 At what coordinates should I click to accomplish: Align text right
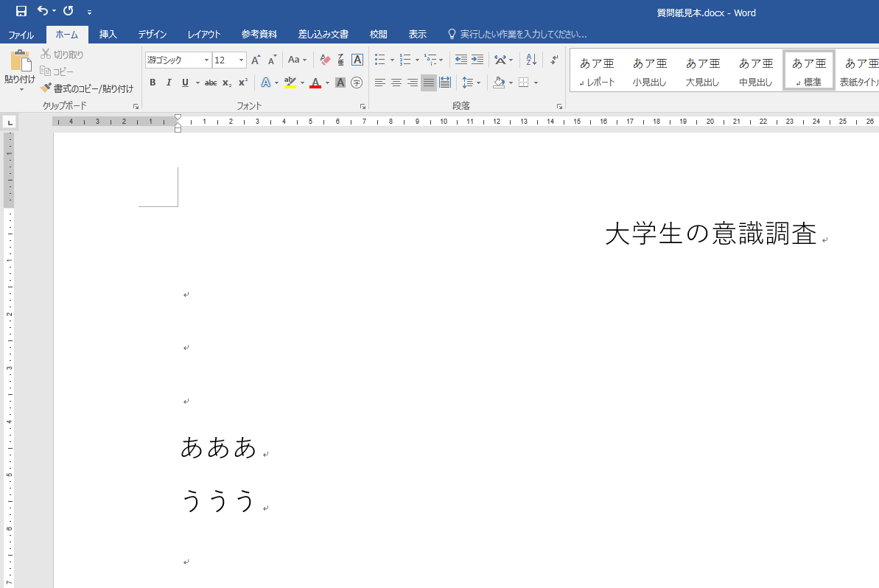pos(412,83)
